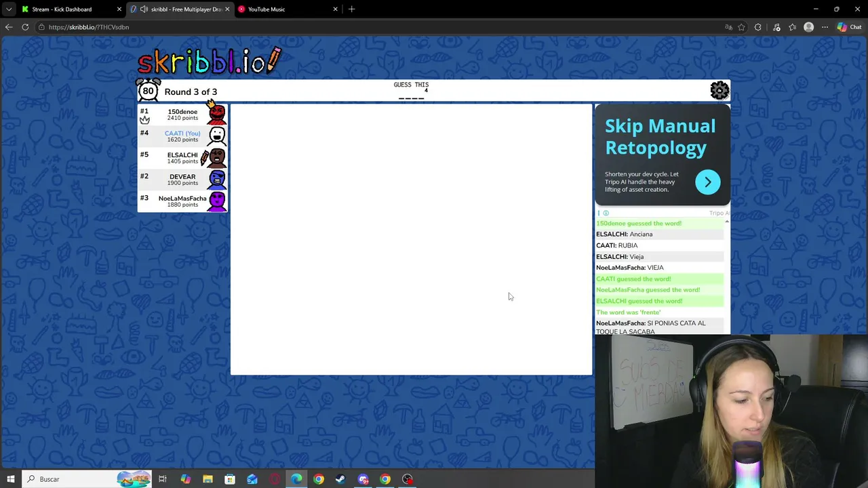The height and width of the screenshot is (488, 868).
Task: Open the translate page option
Action: 728,27
